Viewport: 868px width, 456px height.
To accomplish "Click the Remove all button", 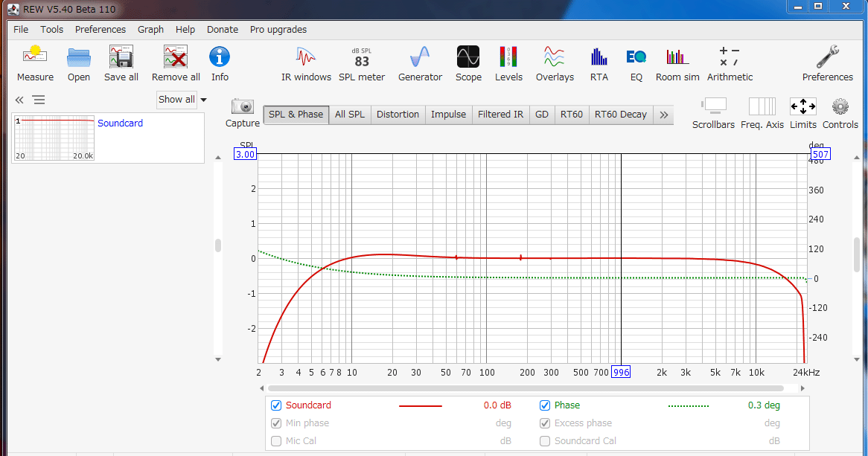I will 176,62.
